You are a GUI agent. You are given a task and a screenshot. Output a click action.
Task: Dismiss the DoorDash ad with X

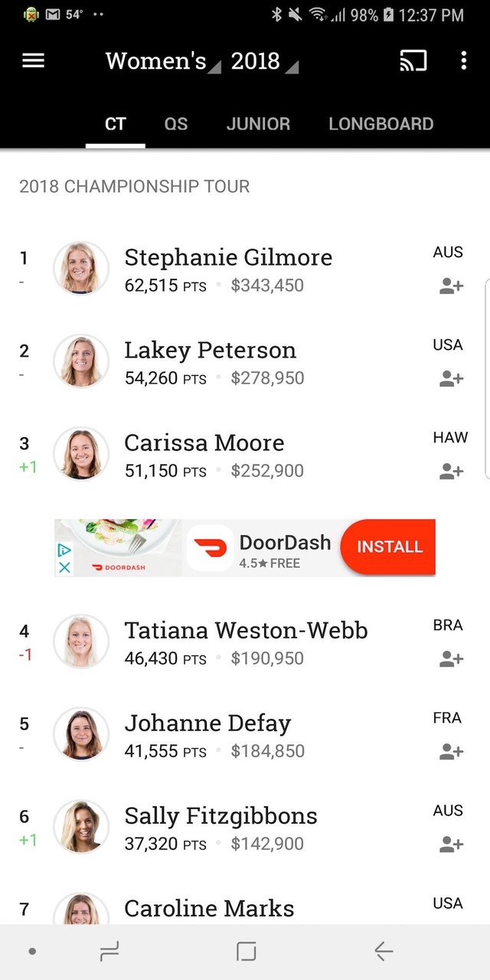[64, 568]
